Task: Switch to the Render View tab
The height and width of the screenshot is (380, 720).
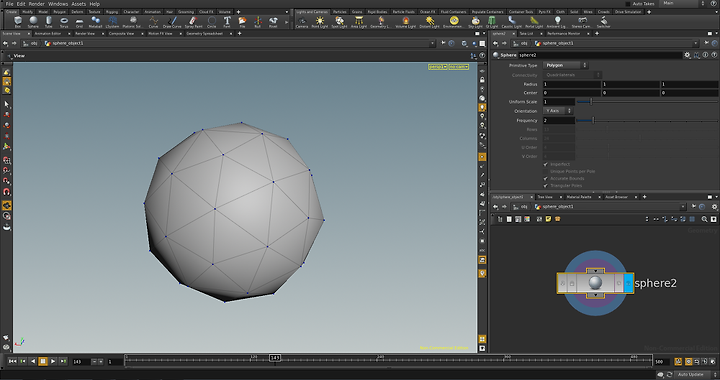Action: point(84,34)
